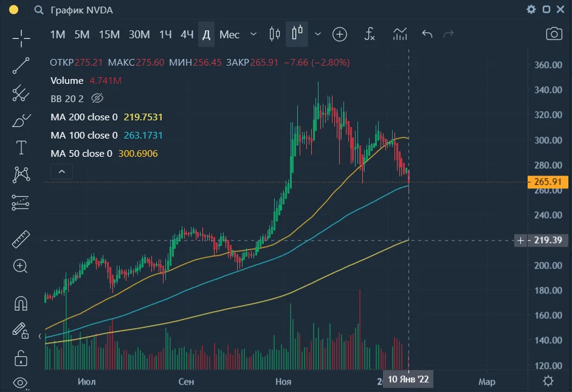Select the crosshair cursor tool
572x392 pixels.
click(x=21, y=38)
